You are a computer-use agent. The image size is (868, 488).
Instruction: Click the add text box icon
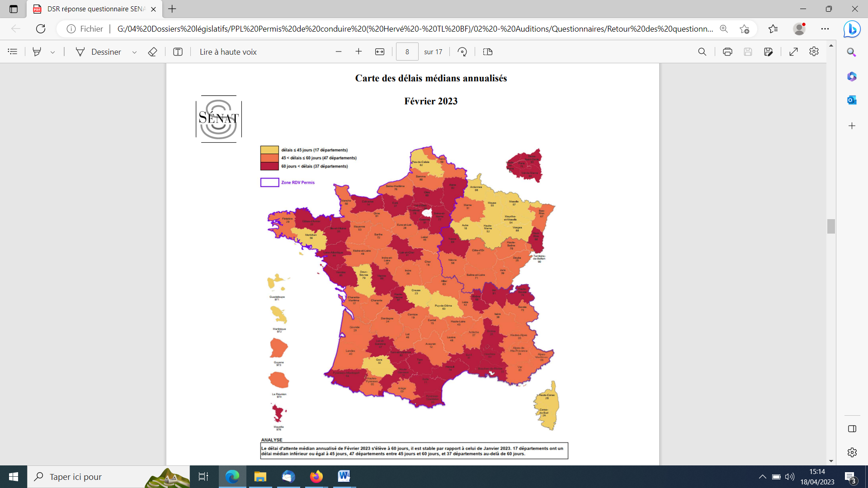pyautogui.click(x=178, y=52)
